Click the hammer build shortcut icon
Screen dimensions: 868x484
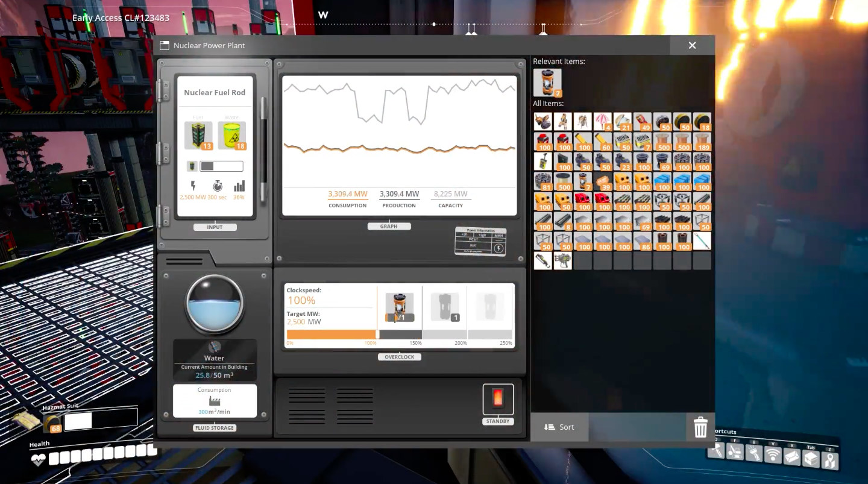(x=716, y=450)
